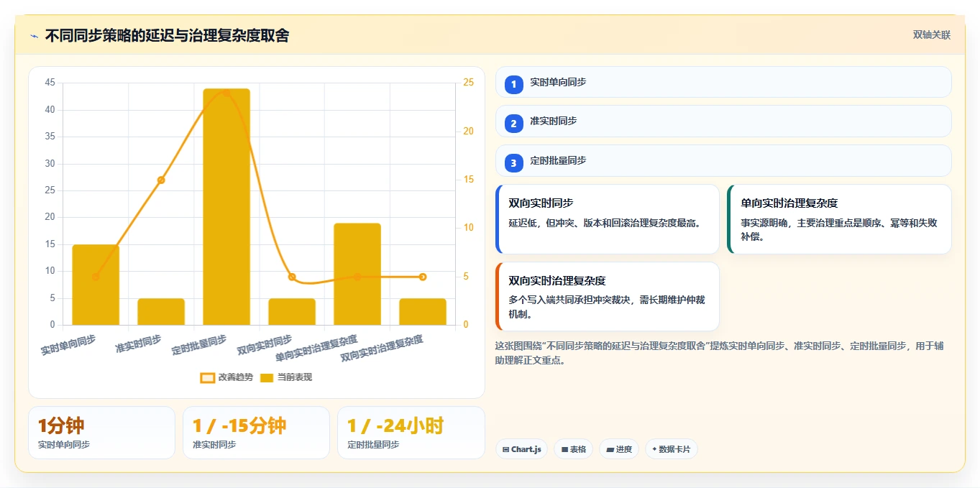This screenshot has height=488, width=980.
Task: Click the description 延迟低，但冲突、版本和回滚治理复杂度最高
Action: click(x=604, y=223)
